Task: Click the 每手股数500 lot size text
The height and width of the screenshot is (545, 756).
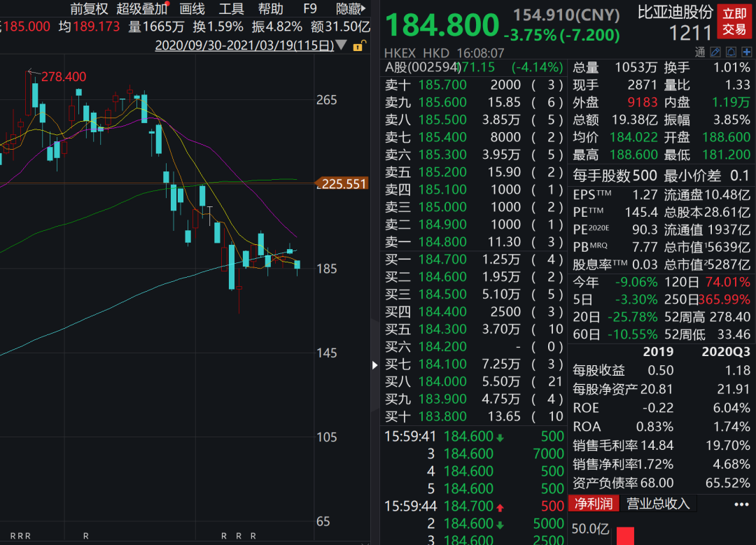Action: click(615, 176)
